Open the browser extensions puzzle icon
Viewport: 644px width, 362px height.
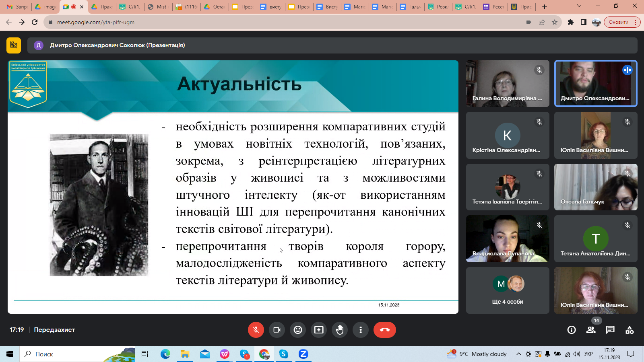[570, 22]
